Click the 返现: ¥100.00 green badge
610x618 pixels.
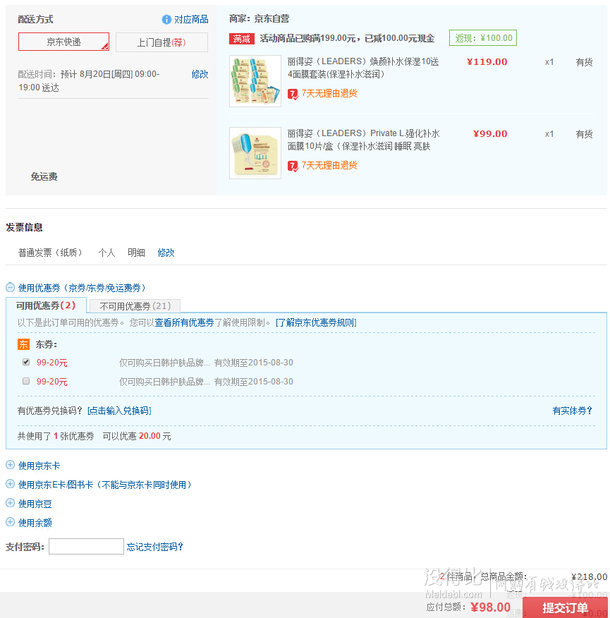pos(483,38)
